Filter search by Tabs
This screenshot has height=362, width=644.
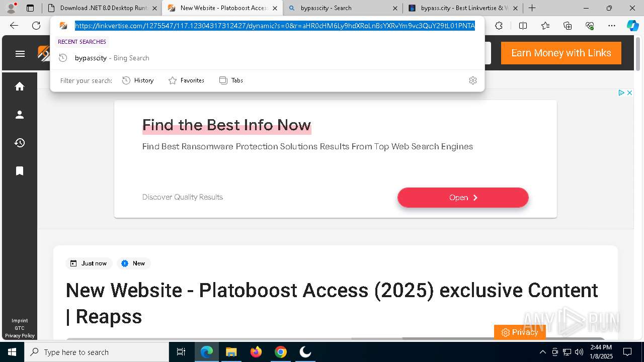231,80
